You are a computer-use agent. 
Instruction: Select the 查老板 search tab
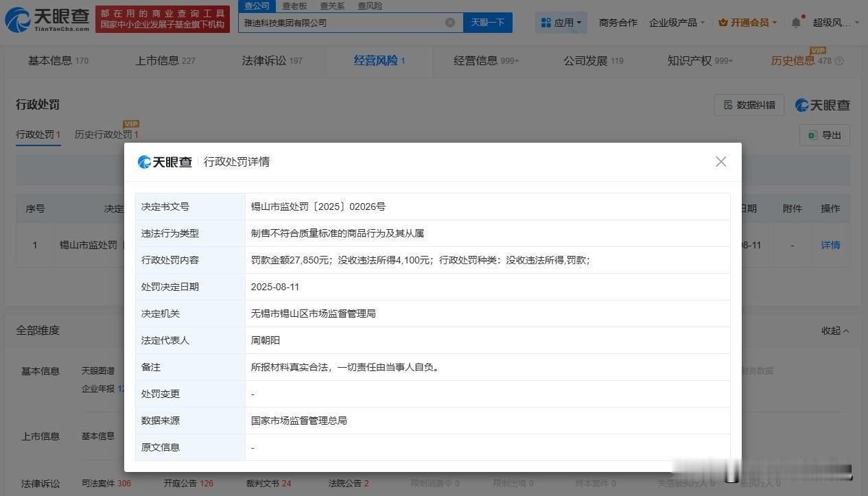295,5
